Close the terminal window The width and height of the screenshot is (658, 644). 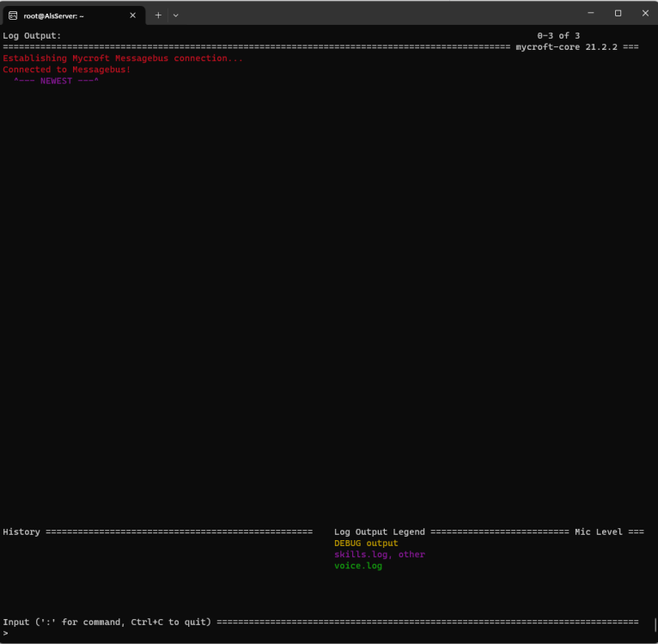[x=645, y=13]
